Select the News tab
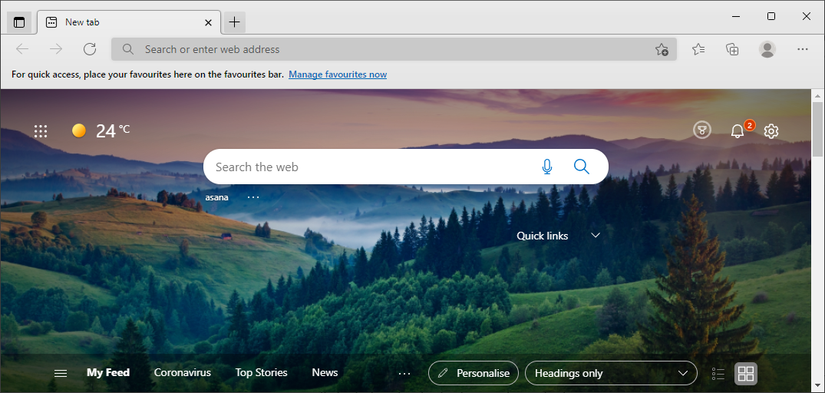The image size is (825, 393). 325,372
